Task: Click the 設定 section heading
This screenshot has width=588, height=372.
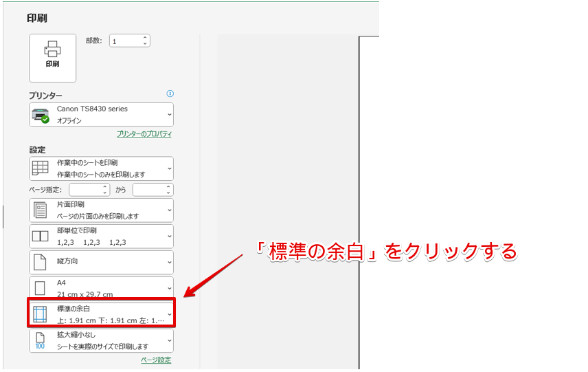Action: click(38, 150)
